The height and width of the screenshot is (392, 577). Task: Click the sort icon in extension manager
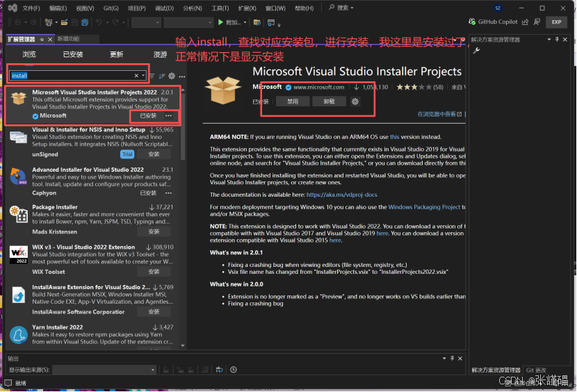click(162, 76)
